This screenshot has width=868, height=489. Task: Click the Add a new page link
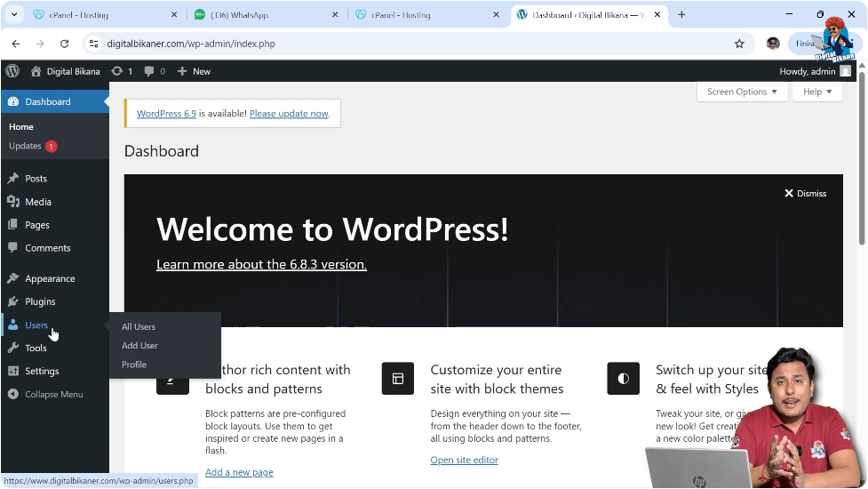click(239, 472)
